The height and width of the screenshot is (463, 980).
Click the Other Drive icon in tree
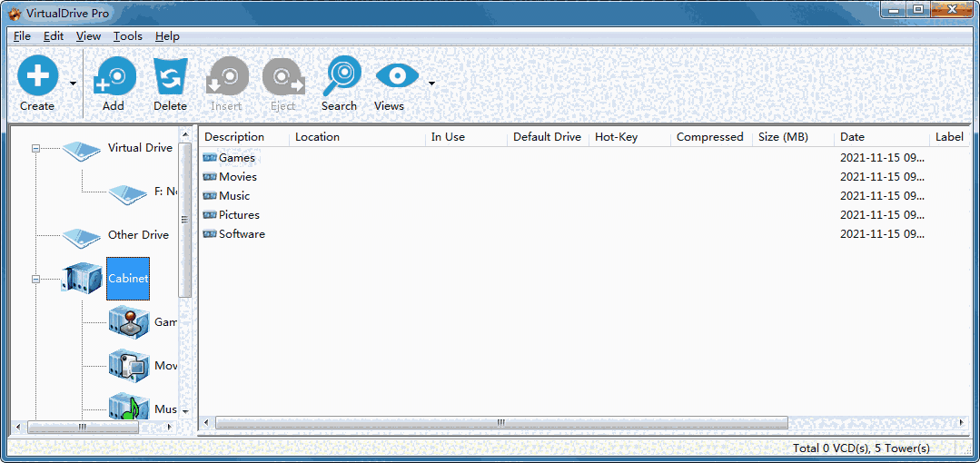82,236
